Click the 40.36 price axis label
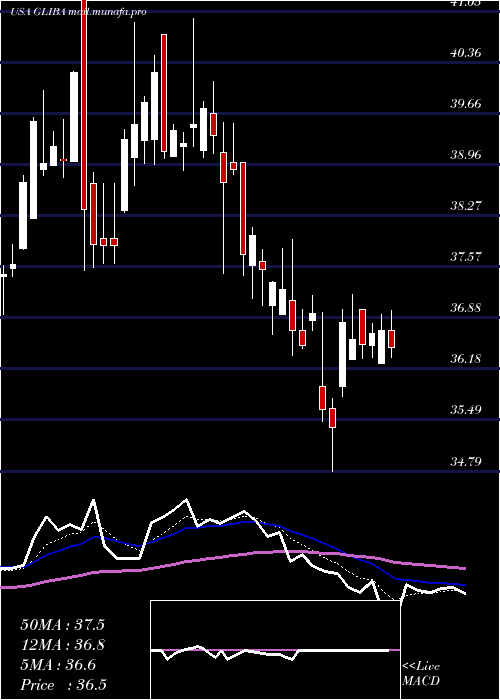The height and width of the screenshot is (700, 500). click(x=466, y=53)
